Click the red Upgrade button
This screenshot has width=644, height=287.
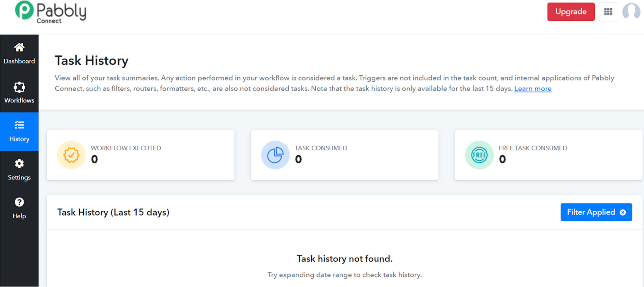click(x=571, y=12)
